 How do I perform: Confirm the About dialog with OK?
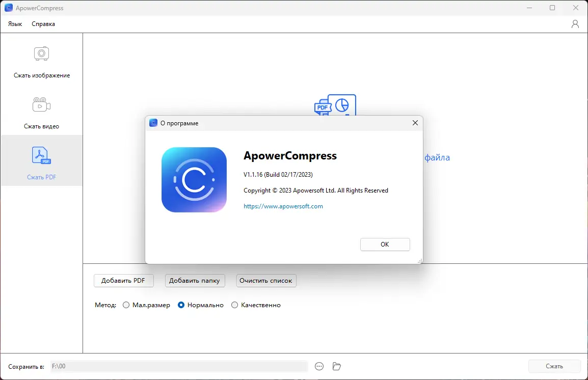pos(385,245)
